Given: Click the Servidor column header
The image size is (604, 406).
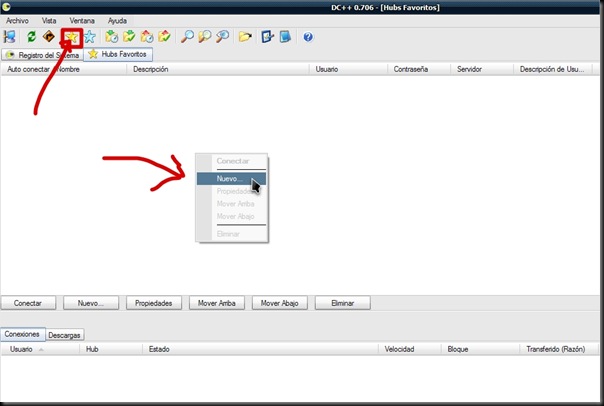Looking at the screenshot, I should click(x=482, y=69).
